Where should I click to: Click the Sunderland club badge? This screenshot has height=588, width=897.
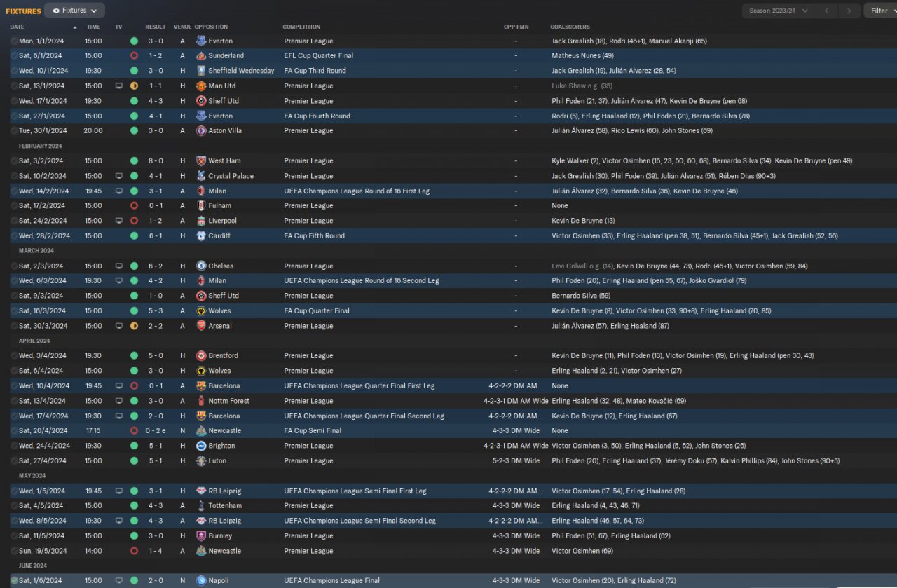coord(201,55)
